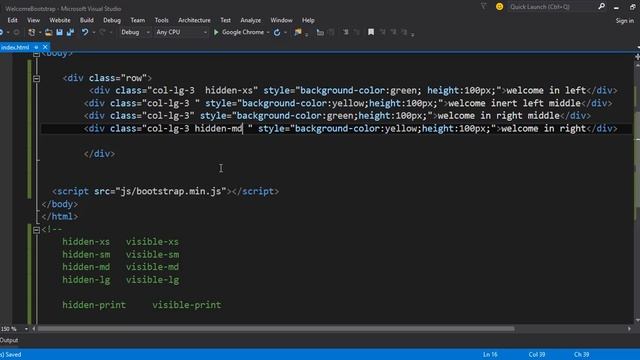Click the Toggle Bookmark icon
This screenshot has width=640, height=360.
371,32
